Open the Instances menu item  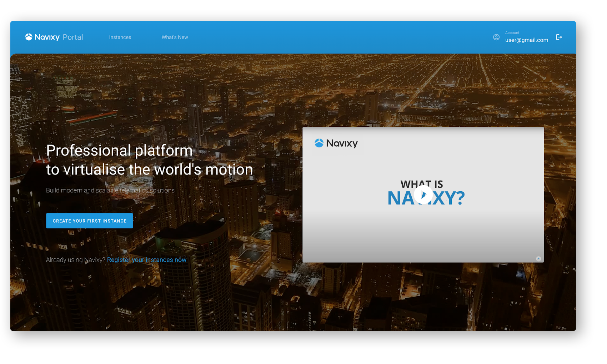[x=120, y=37]
